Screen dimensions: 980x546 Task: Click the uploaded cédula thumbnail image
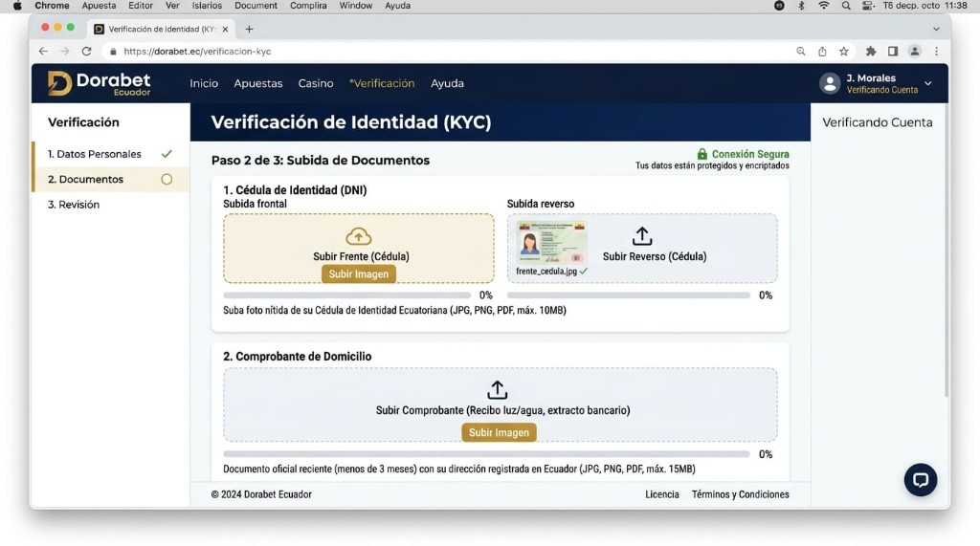[551, 242]
